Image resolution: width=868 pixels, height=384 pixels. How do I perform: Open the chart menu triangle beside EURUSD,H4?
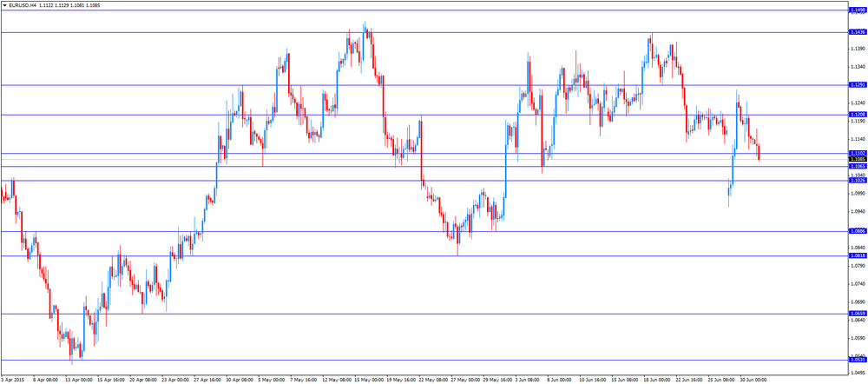(x=5, y=4)
